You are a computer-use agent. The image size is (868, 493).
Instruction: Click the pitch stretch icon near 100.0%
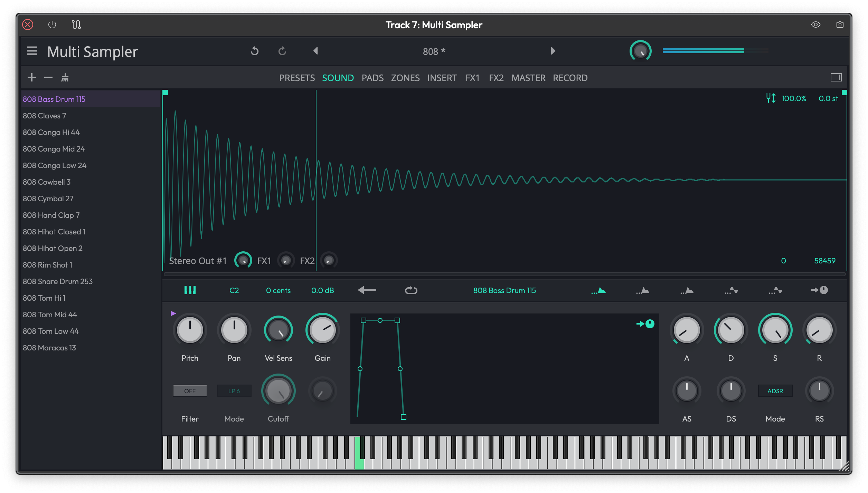coord(771,98)
